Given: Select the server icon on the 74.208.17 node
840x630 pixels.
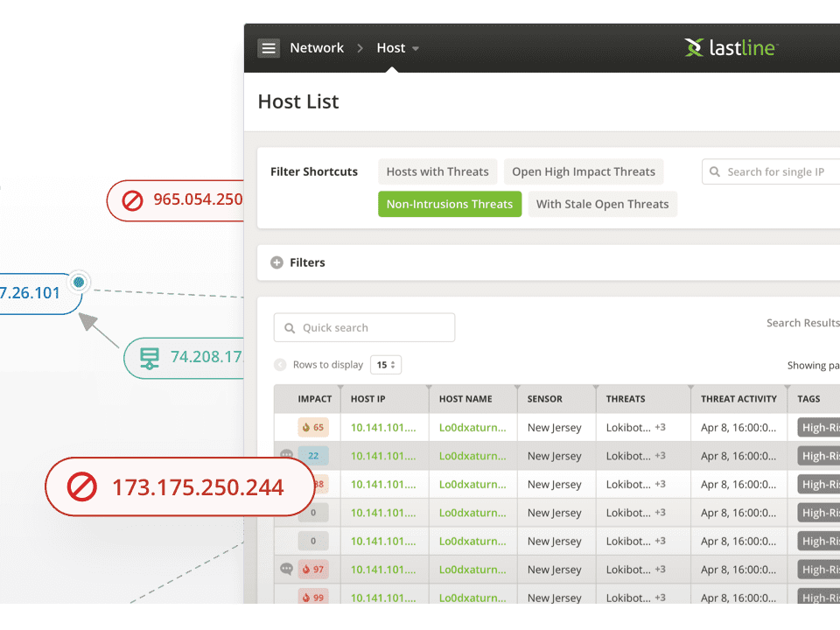Looking at the screenshot, I should tap(150, 357).
